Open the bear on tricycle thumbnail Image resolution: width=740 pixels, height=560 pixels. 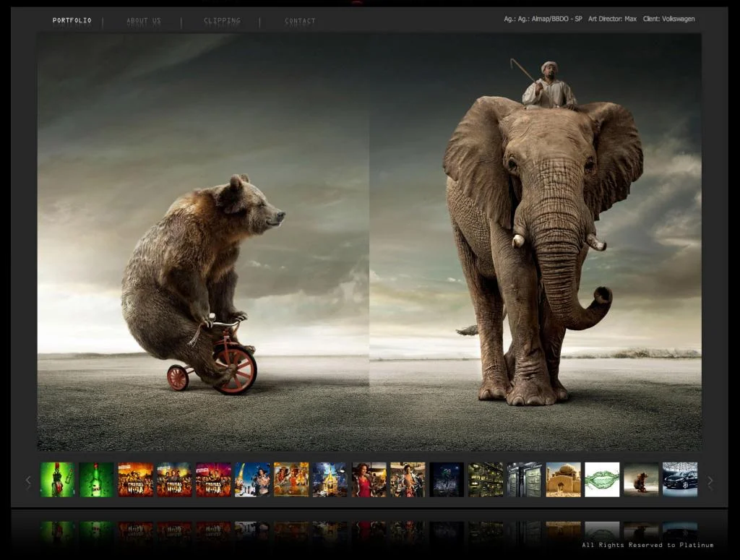pyautogui.click(x=641, y=479)
